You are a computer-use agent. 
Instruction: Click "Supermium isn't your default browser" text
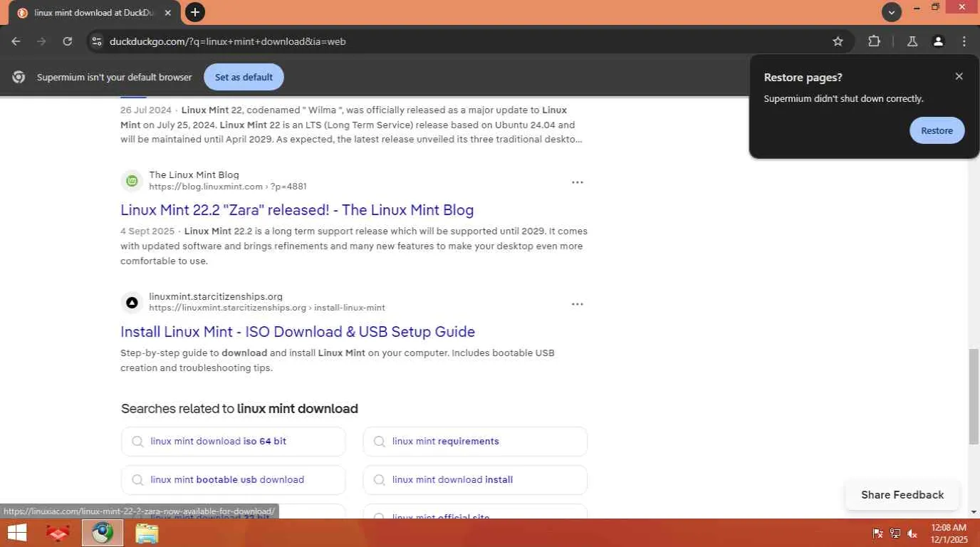pos(115,77)
